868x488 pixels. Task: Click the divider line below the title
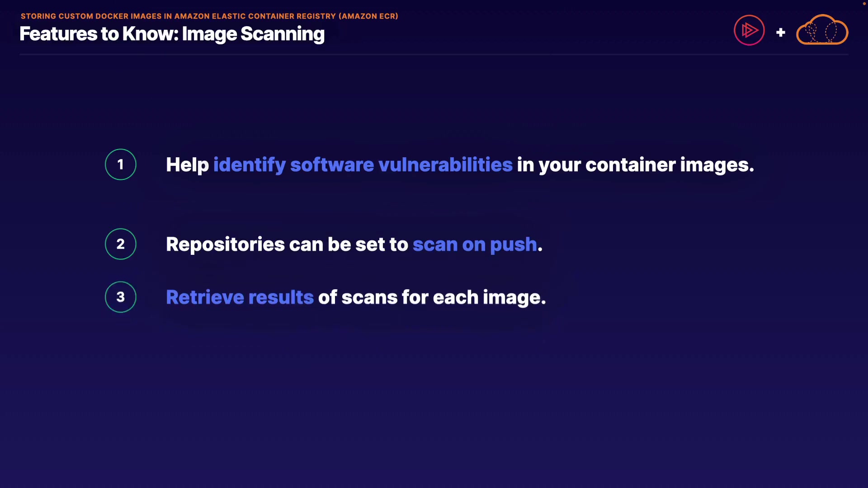[434, 54]
